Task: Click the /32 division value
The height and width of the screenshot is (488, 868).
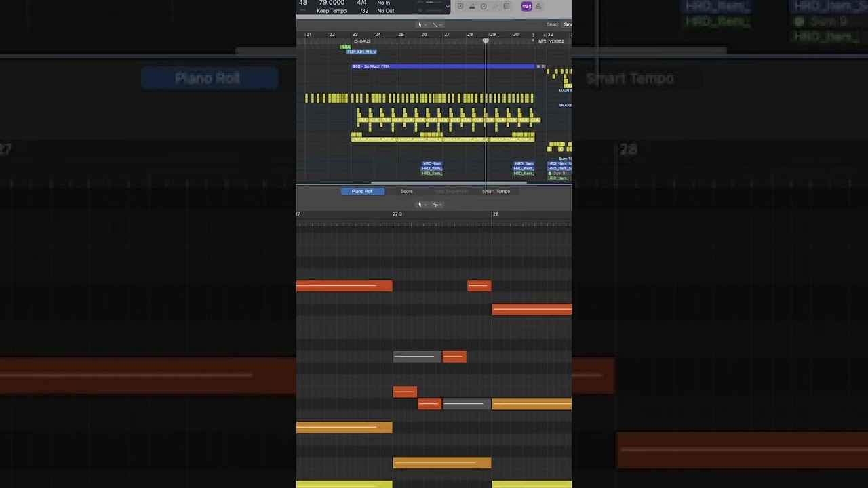Action: [364, 11]
